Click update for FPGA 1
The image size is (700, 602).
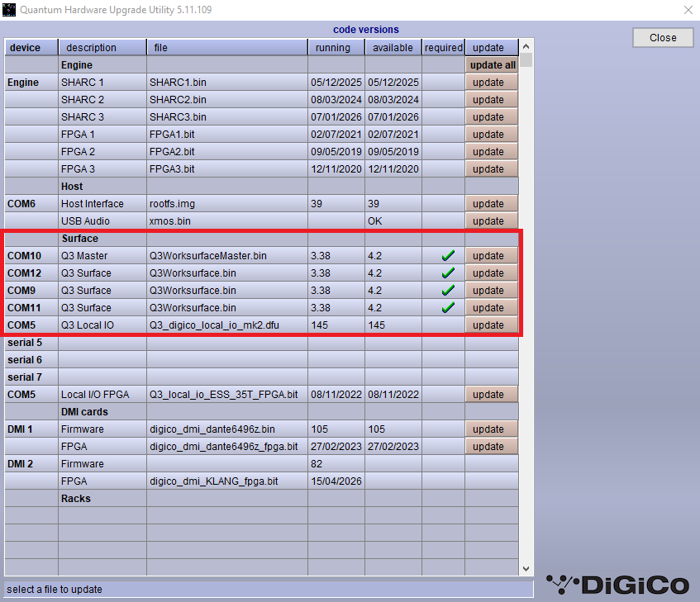(x=492, y=135)
